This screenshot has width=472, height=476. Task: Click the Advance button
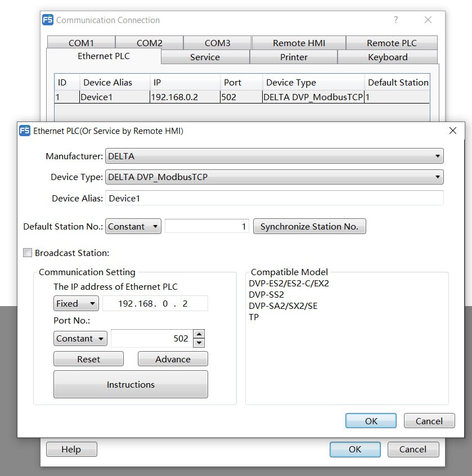coord(173,359)
